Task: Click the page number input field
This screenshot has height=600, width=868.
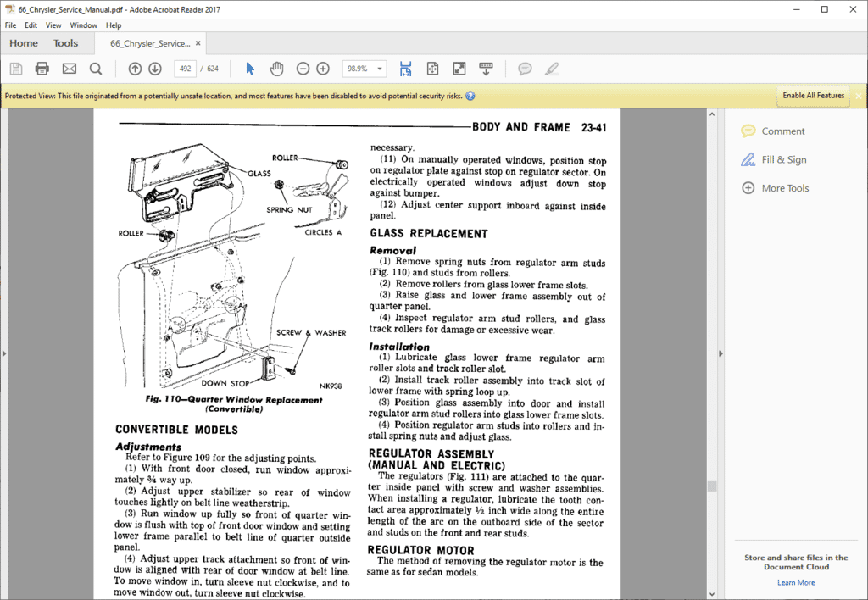Action: [x=186, y=69]
